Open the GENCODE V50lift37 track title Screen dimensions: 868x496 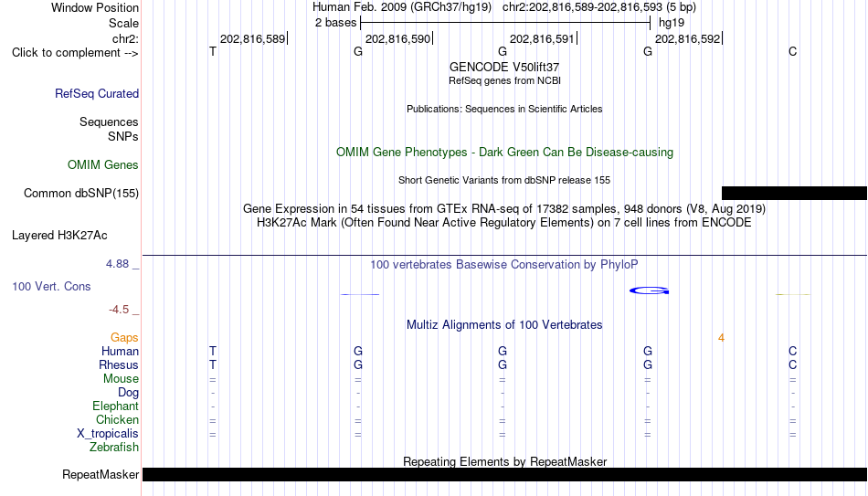pos(504,67)
